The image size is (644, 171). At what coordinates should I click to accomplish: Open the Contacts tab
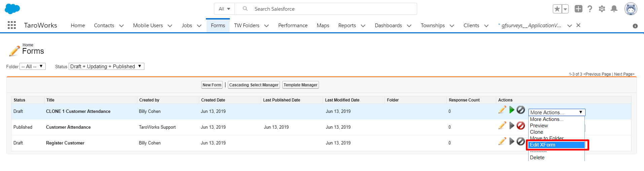click(x=104, y=26)
